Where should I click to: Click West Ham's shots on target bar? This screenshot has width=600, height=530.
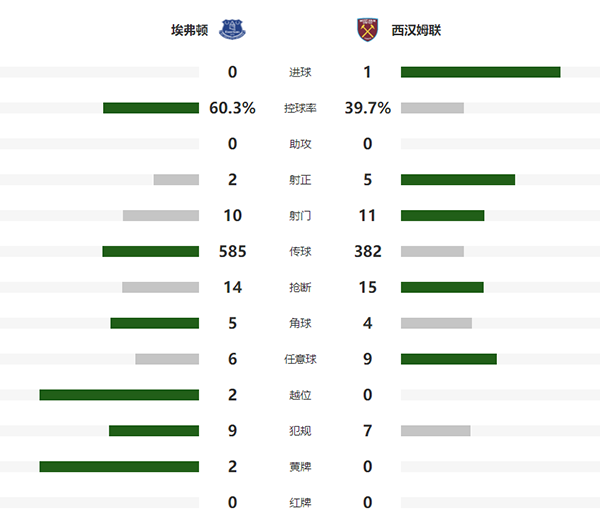tap(458, 180)
